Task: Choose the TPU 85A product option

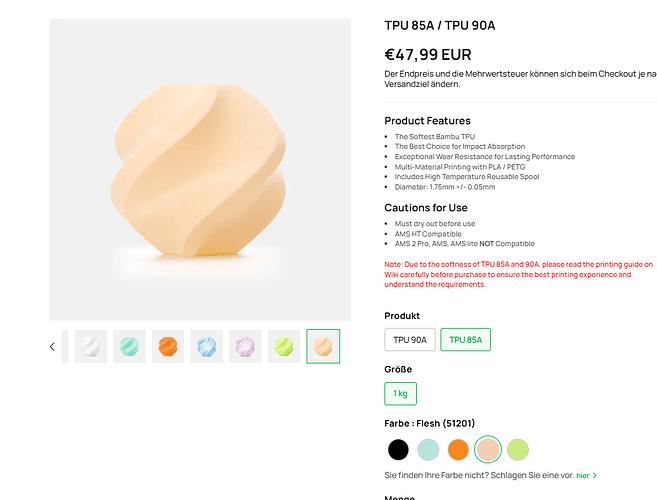Action: [x=466, y=339]
